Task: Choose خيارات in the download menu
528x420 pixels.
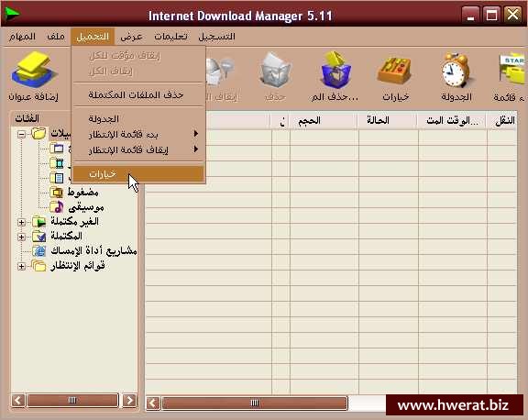Action: coord(138,174)
